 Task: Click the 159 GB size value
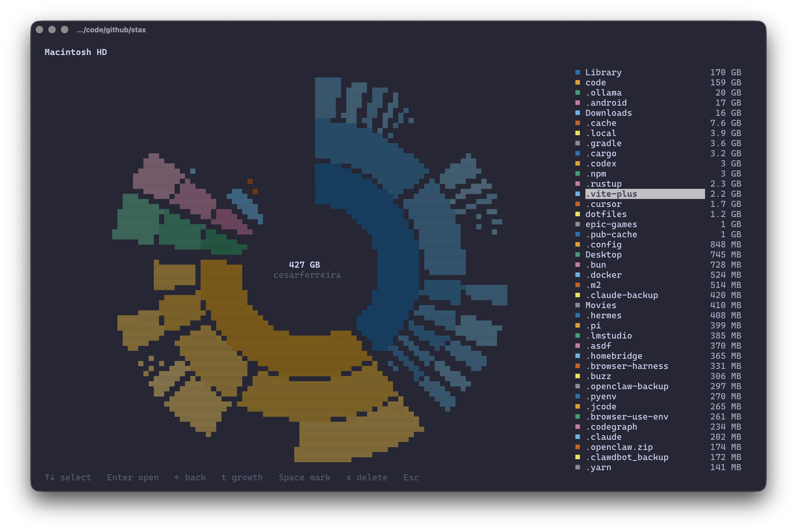pos(726,82)
